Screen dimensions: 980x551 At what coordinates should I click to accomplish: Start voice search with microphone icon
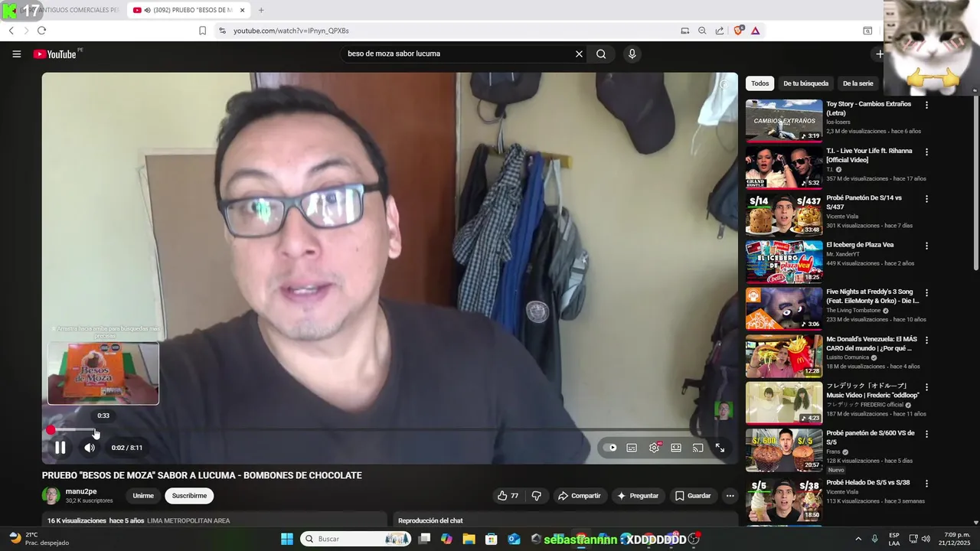(x=632, y=54)
